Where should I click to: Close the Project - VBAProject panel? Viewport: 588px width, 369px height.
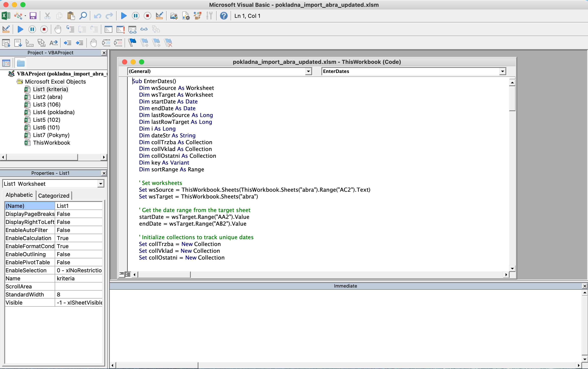click(x=104, y=53)
